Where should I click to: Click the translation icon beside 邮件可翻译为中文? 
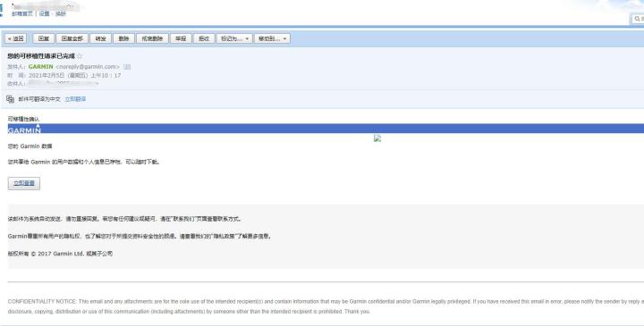coord(10,99)
